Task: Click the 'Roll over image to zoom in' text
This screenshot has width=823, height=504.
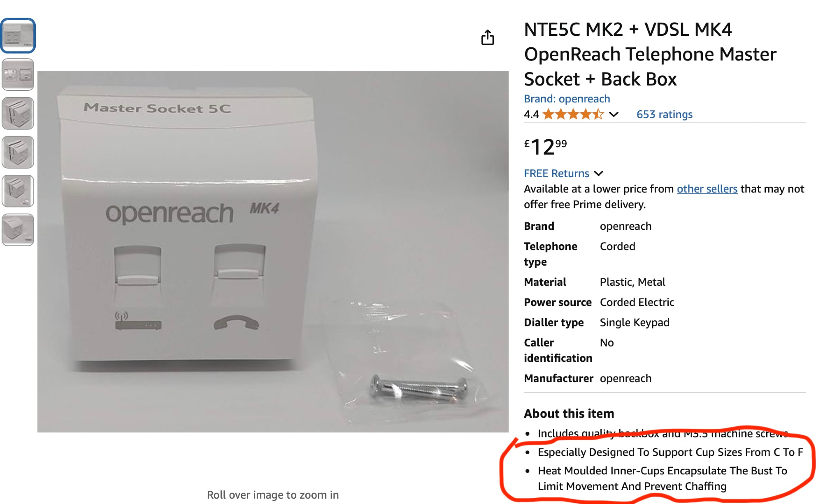Action: [x=273, y=495]
